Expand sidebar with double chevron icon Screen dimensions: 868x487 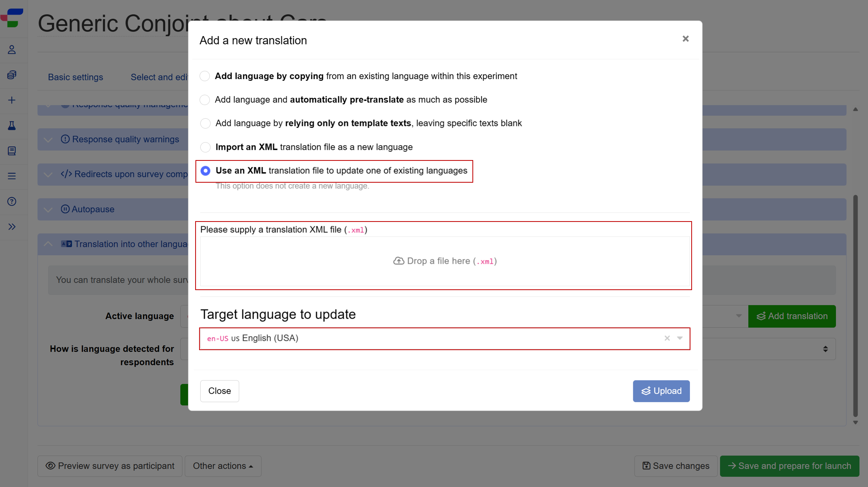(x=12, y=227)
